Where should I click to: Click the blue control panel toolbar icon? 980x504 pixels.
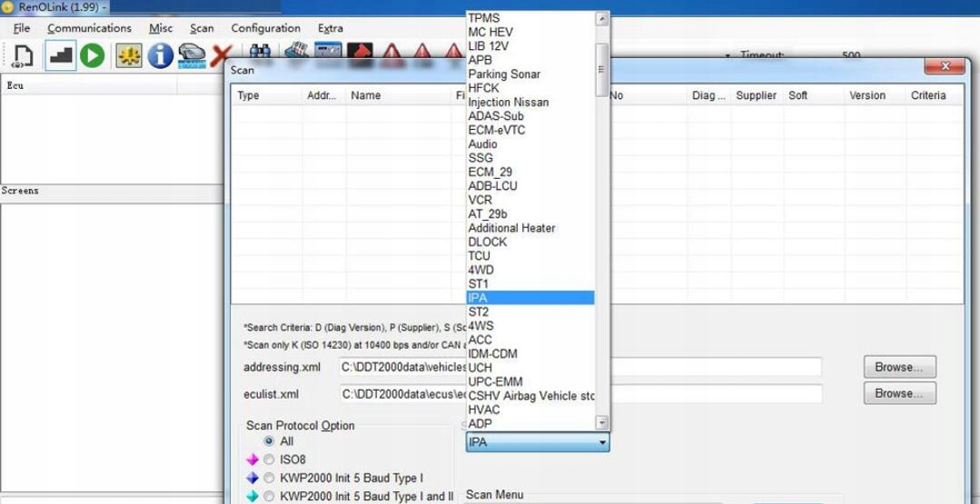[328, 51]
